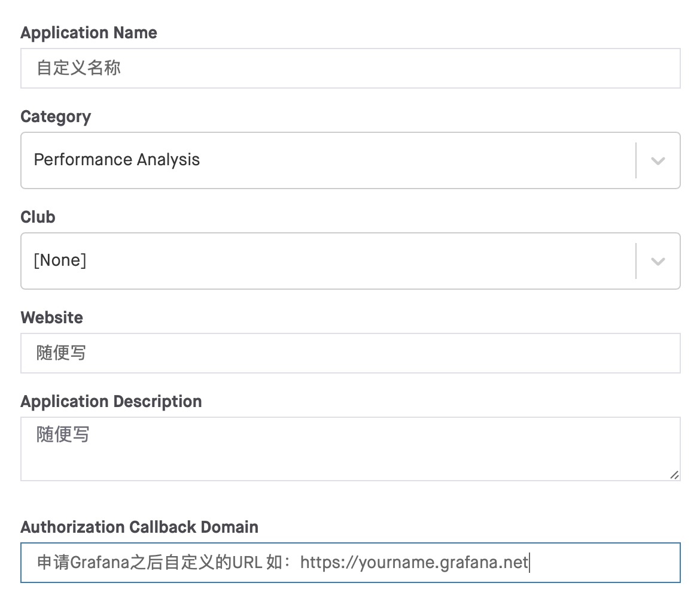
Task: Click the "Category" field label
Action: pyautogui.click(x=56, y=116)
